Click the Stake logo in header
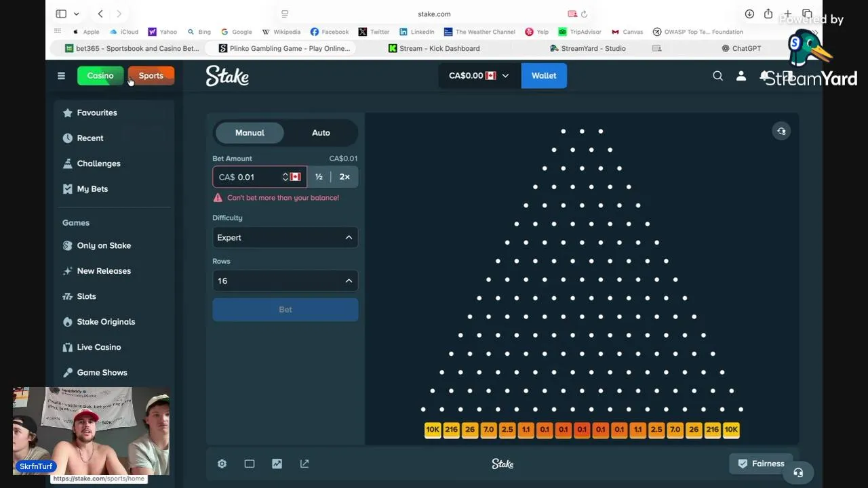The image size is (868, 488). (227, 76)
